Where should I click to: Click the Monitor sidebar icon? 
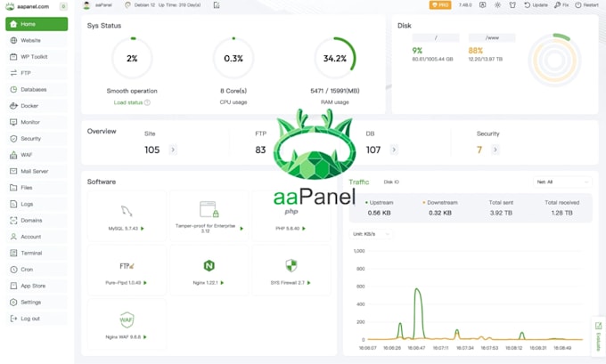13,122
